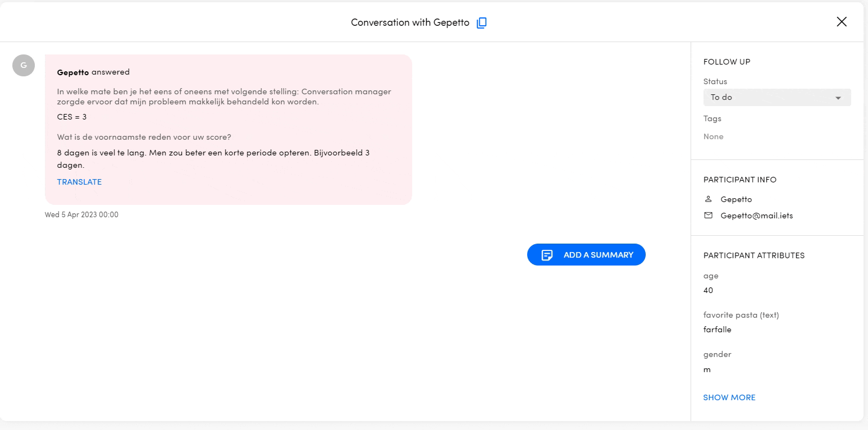The height and width of the screenshot is (430, 868).
Task: Click the email address Gepetto@mail.iets
Action: tap(756, 216)
